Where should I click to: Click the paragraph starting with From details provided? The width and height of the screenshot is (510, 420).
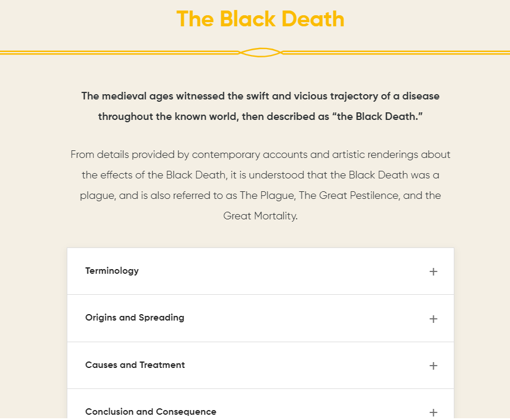(x=260, y=185)
